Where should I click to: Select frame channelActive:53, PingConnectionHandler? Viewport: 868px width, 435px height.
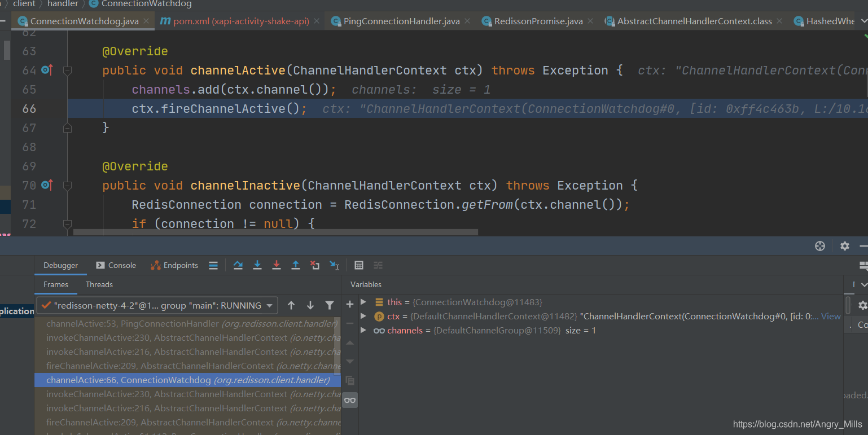tap(187, 324)
